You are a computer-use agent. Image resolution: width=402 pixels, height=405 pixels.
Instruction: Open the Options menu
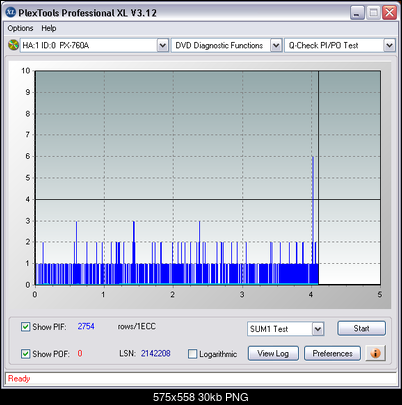pyautogui.click(x=20, y=28)
